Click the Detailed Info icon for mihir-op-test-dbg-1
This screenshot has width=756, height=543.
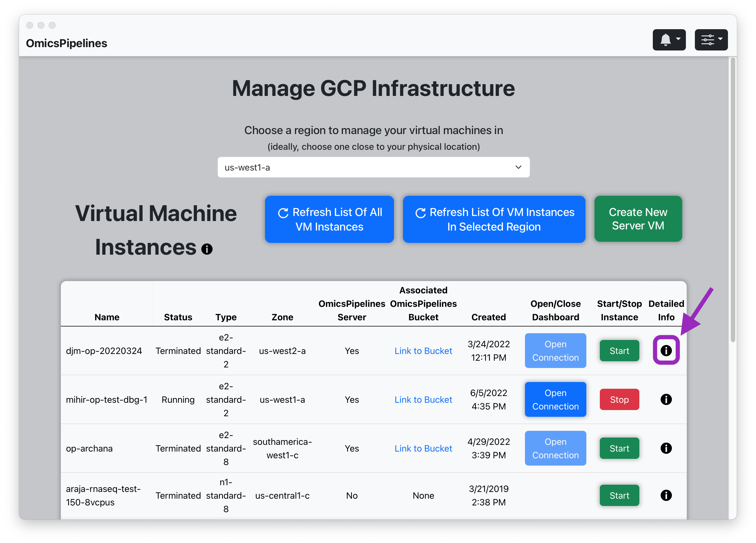click(x=666, y=399)
